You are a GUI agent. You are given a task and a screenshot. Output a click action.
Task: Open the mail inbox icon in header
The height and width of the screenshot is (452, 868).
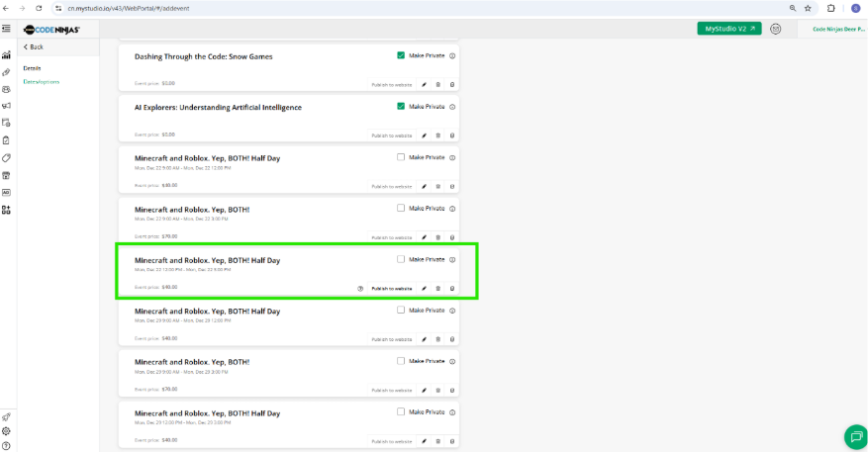(x=776, y=29)
